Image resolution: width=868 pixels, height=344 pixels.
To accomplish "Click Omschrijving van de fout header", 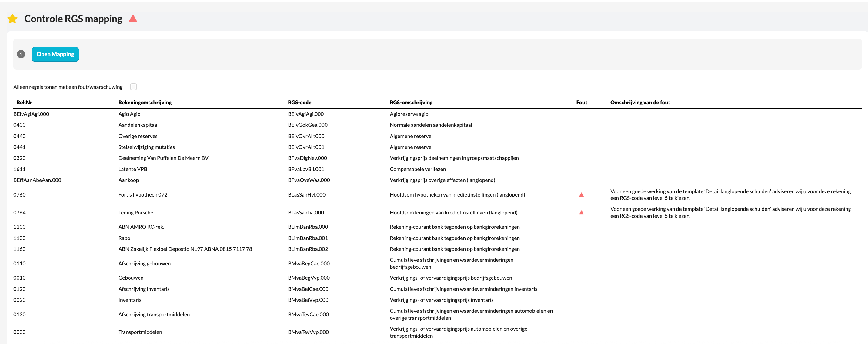I will tap(640, 103).
